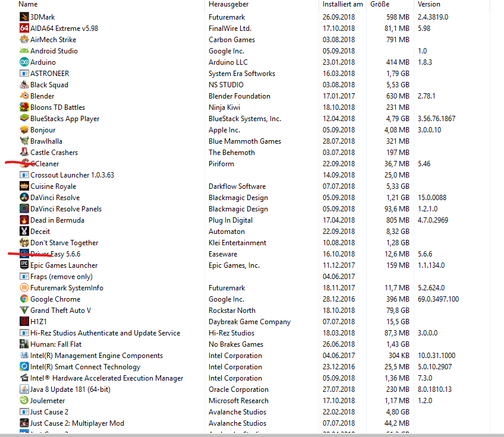
Task: Click the System Era Softworks publisher cell
Action: coord(242,73)
